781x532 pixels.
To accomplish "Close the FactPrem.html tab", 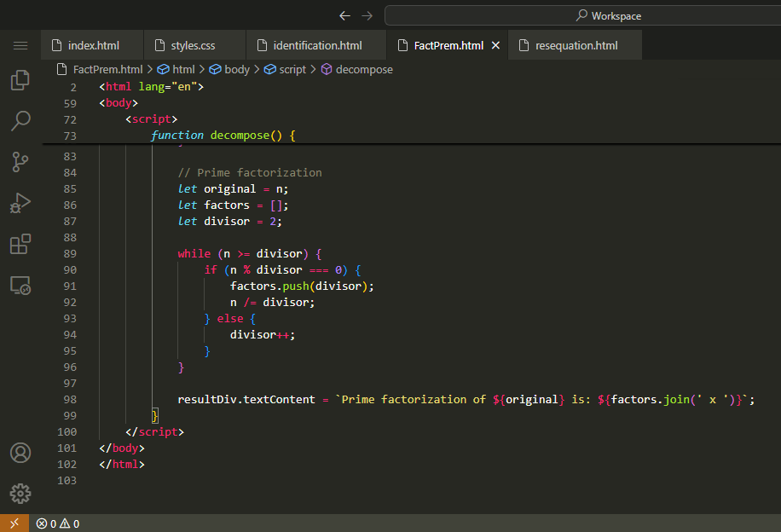I will [495, 46].
